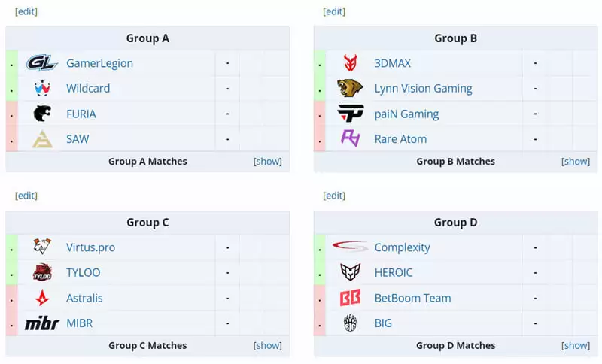The height and width of the screenshot is (364, 602).
Task: Click the 3DMAX team logo icon
Action: [350, 63]
